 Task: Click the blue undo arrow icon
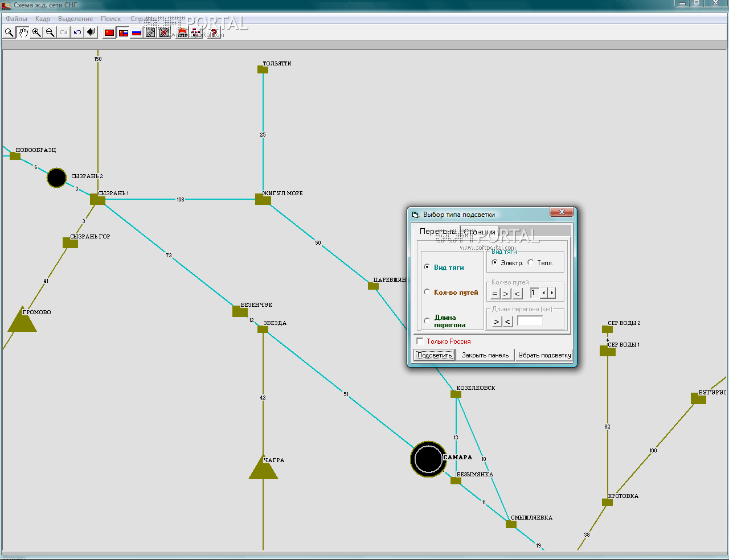click(x=77, y=32)
